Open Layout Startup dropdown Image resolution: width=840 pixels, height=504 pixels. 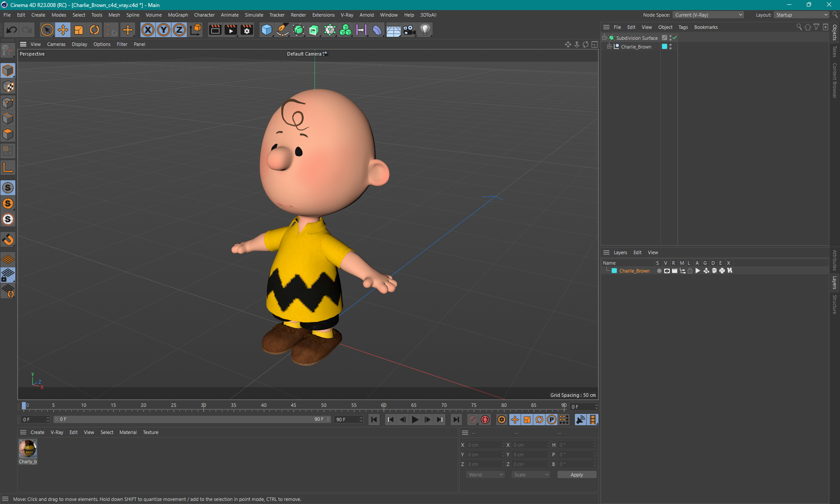click(x=801, y=15)
